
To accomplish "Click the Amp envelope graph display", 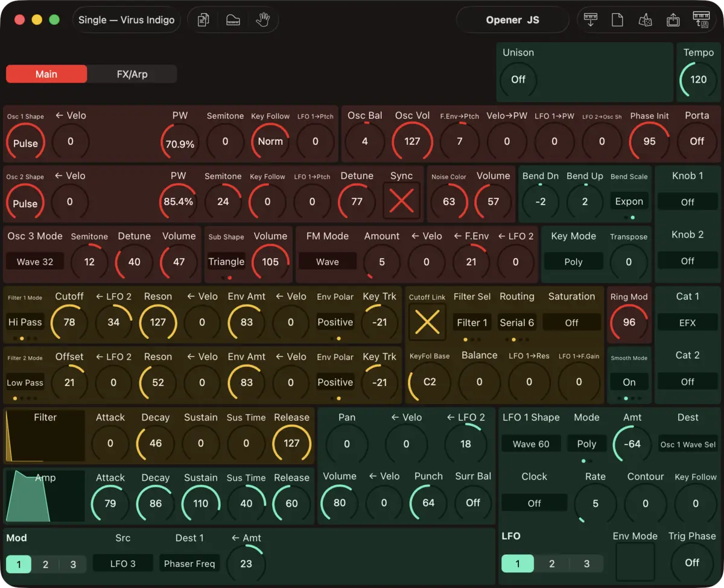I will 45,496.
